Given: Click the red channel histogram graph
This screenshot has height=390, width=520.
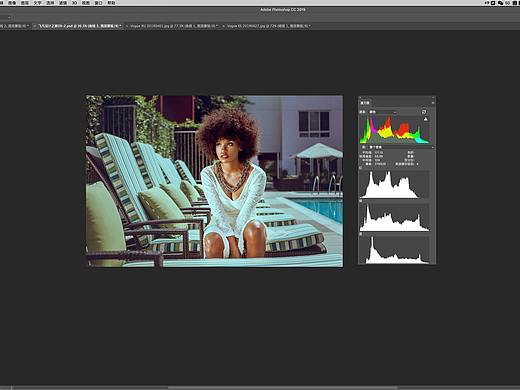Looking at the screenshot, I should click(x=394, y=184).
